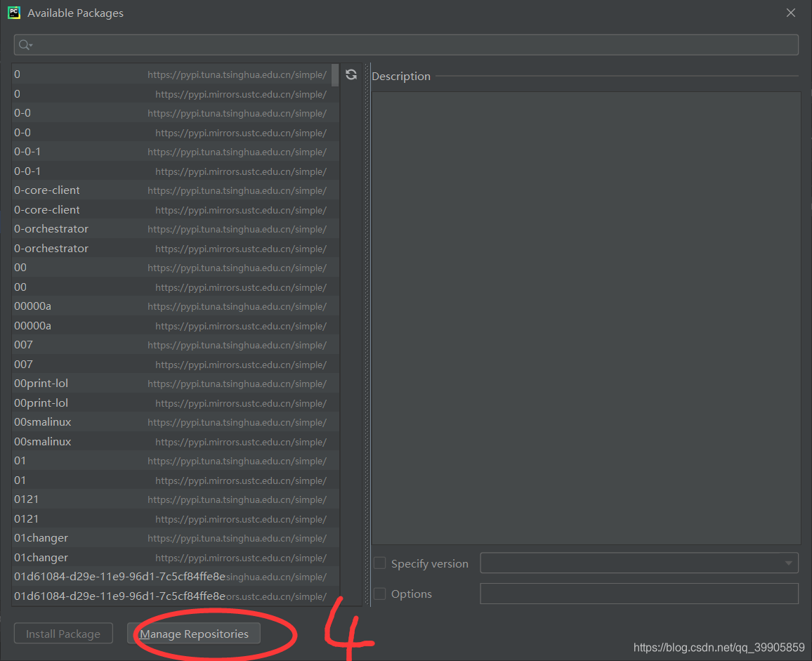This screenshot has width=812, height=661.
Task: Select 00smalinux from ustc mirror
Action: pyautogui.click(x=176, y=441)
